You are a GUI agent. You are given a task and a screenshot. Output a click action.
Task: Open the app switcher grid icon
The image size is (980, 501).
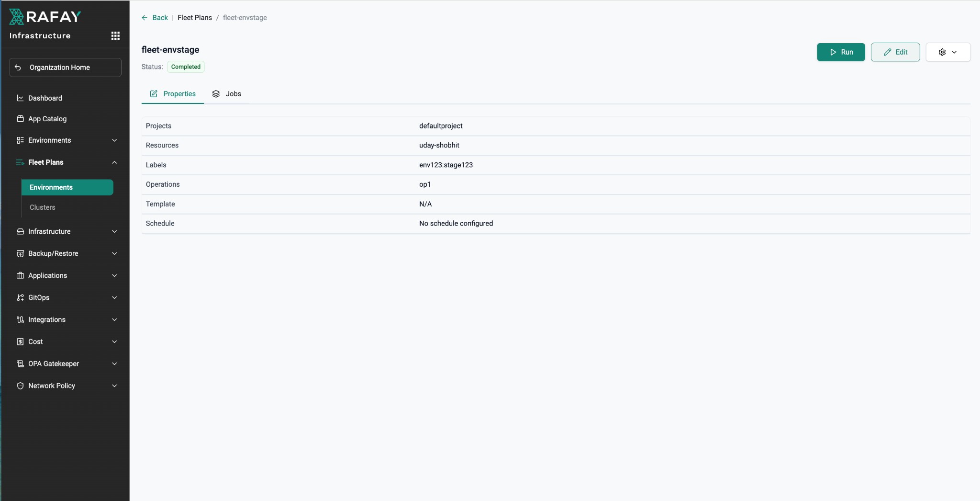[115, 36]
